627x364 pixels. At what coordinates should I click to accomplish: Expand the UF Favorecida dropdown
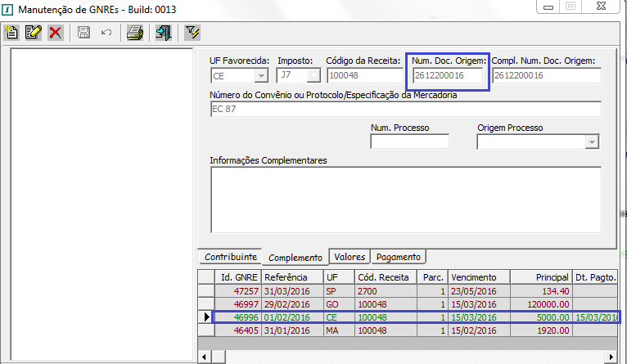click(x=261, y=75)
